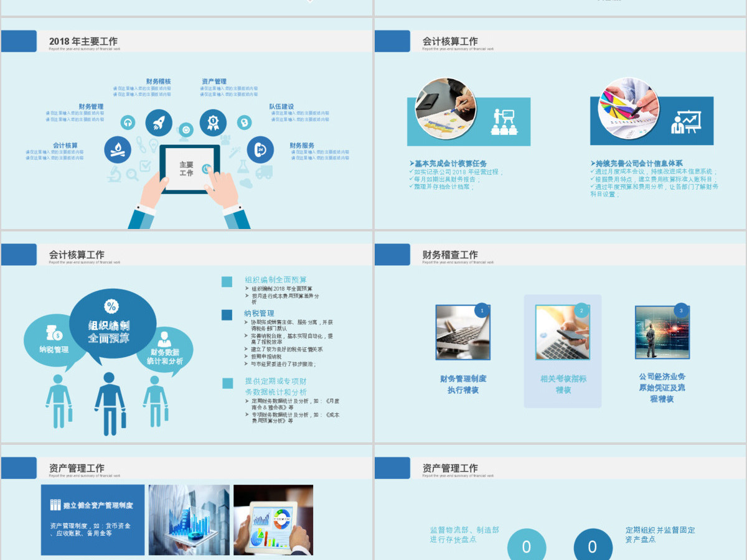Click number badge 2 on phone photo

pyautogui.click(x=581, y=310)
